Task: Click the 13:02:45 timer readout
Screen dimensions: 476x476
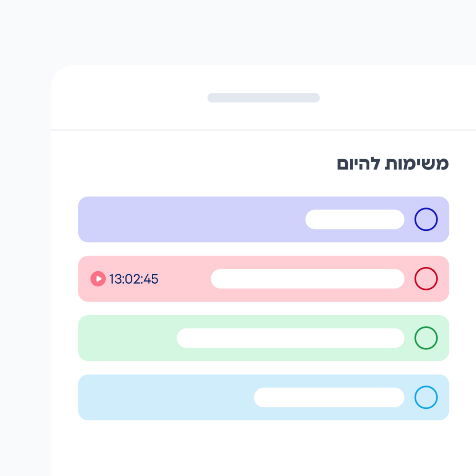Action: coord(134,279)
